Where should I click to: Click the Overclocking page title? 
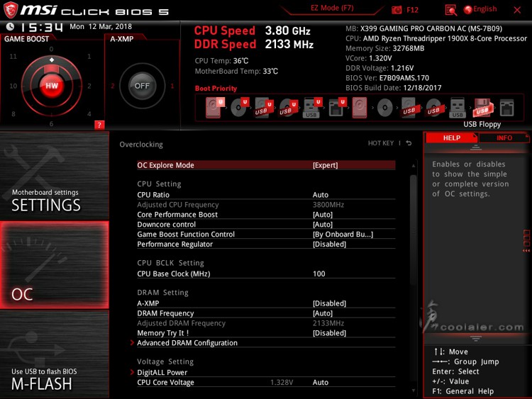[x=141, y=145]
